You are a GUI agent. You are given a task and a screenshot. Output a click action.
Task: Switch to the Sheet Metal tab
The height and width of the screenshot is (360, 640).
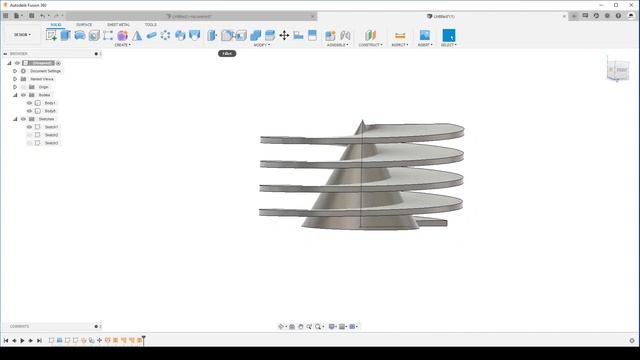pos(118,25)
